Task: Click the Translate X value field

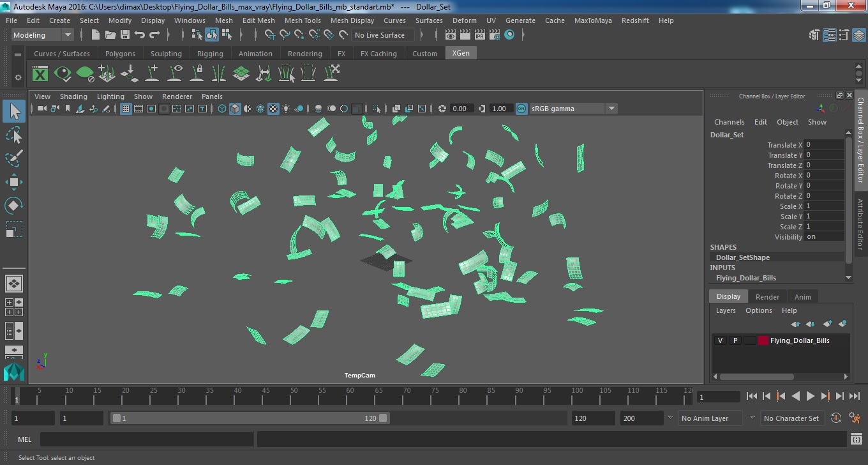Action: pyautogui.click(x=824, y=145)
